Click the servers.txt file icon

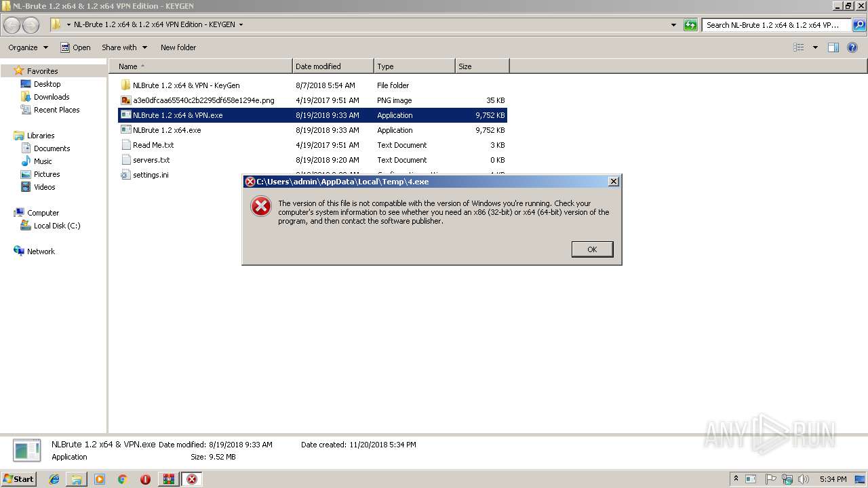coord(125,160)
